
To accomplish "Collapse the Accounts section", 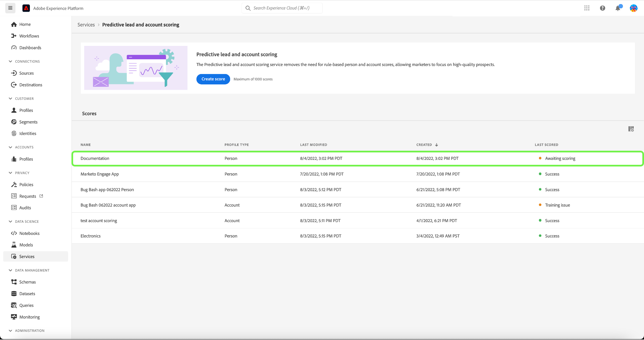I will point(10,147).
